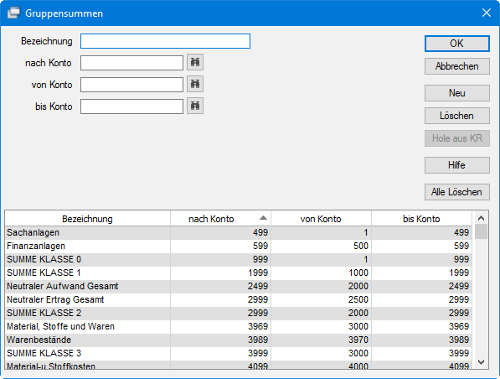Click into the bis Konto input field
The width and height of the screenshot is (500, 379).
132,106
